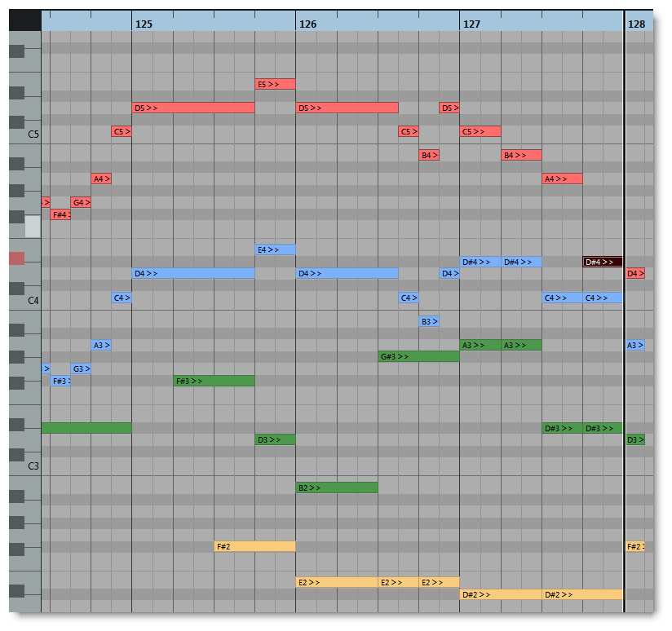Select the green B2 note
This screenshot has height=631, width=672.
[337, 488]
